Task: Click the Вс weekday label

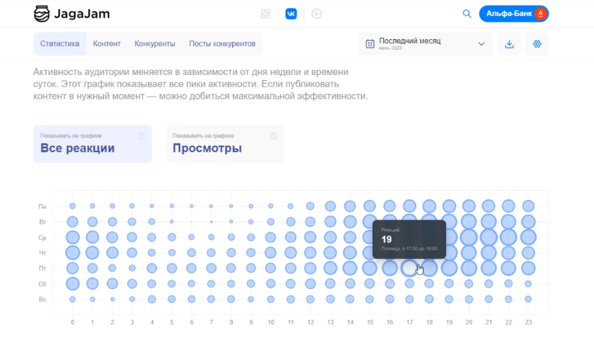Action: click(x=42, y=299)
